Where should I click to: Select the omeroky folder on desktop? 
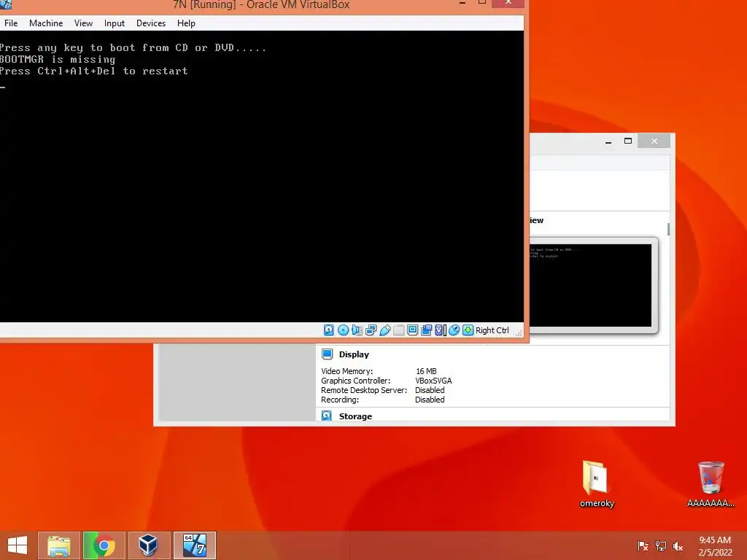(597, 483)
